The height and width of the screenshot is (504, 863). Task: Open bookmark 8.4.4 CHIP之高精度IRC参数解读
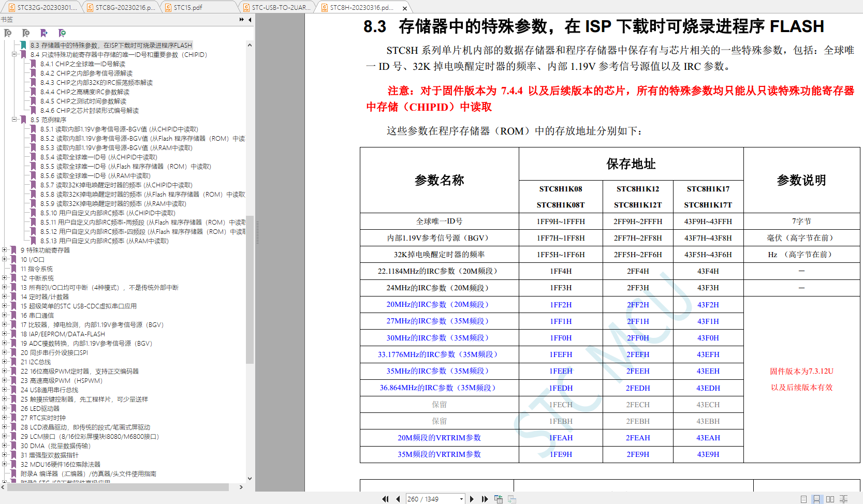(85, 92)
